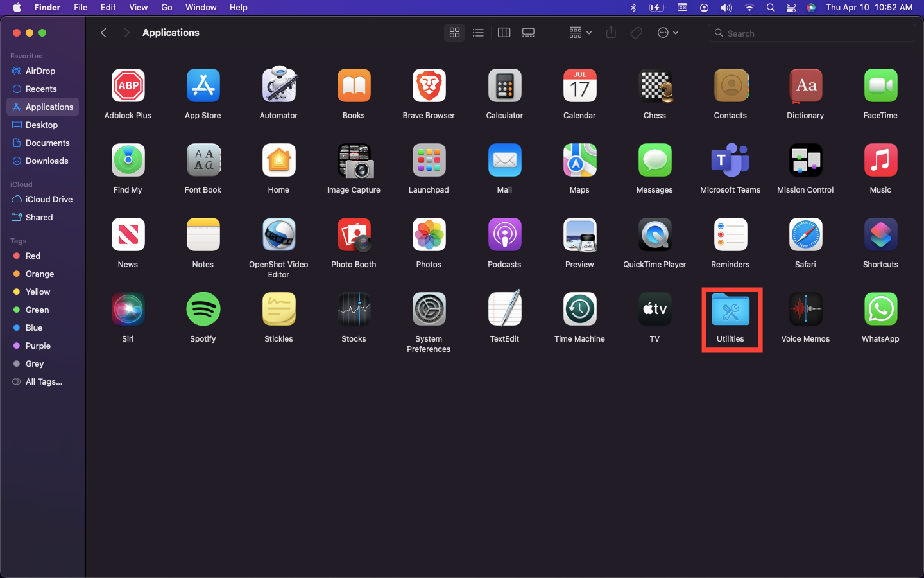Switch to gallery view
The image size is (924, 578).
(528, 33)
